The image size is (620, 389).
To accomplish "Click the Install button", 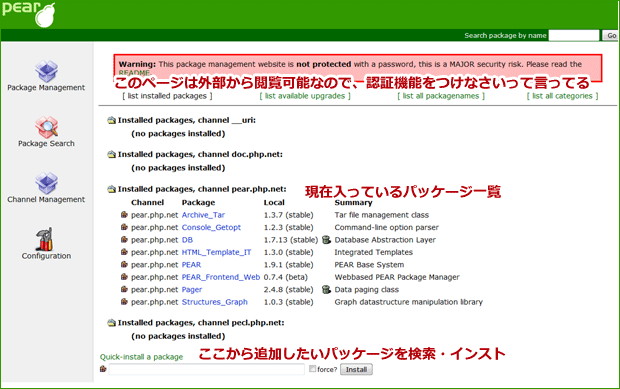I will tap(356, 369).
